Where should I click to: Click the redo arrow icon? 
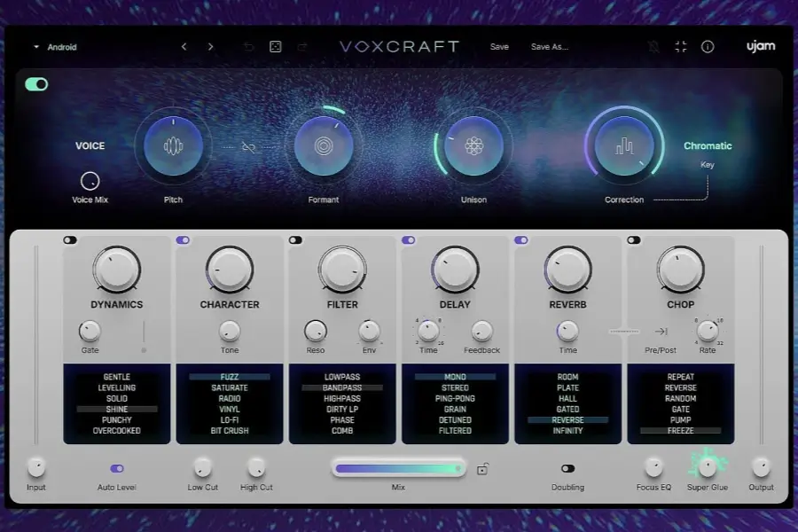click(301, 46)
